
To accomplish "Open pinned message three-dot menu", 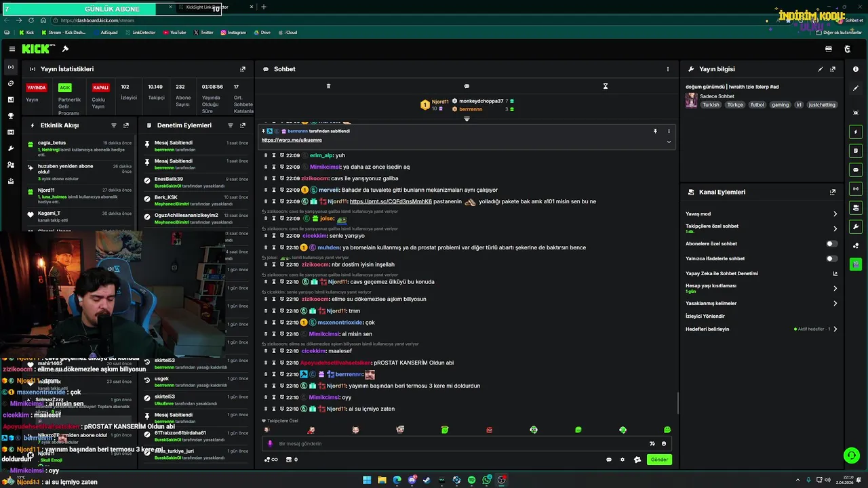I will (x=669, y=131).
